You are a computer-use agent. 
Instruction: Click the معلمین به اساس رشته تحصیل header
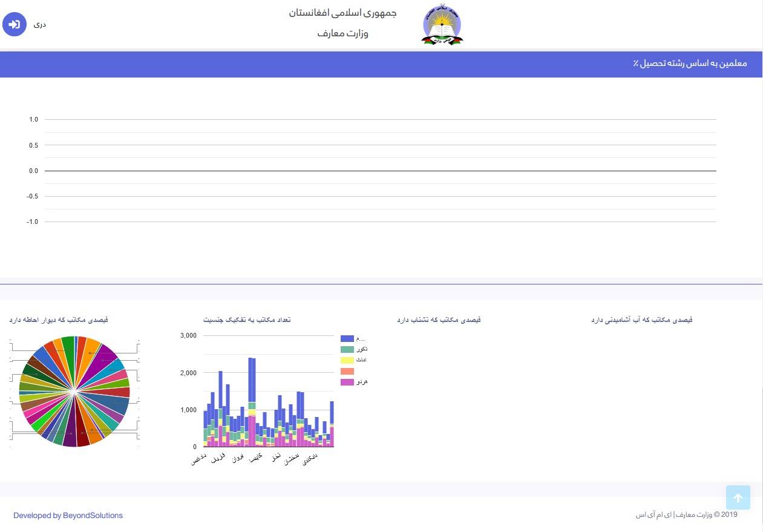tap(690, 64)
